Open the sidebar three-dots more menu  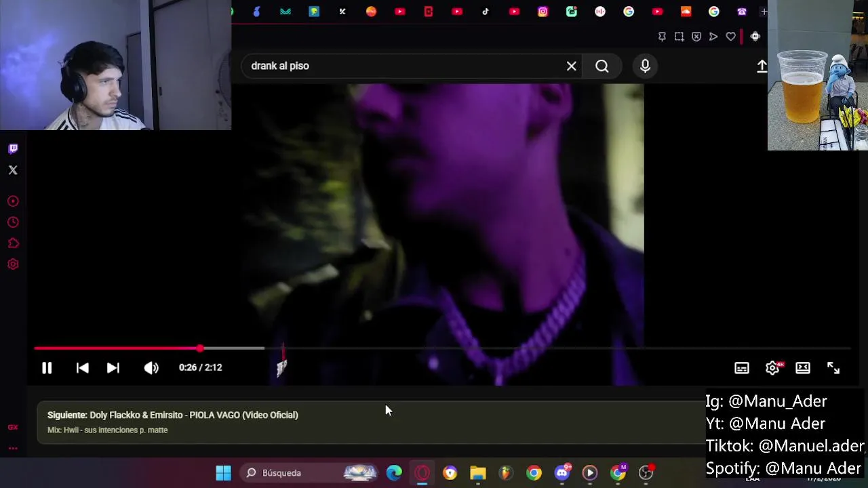[x=13, y=448]
